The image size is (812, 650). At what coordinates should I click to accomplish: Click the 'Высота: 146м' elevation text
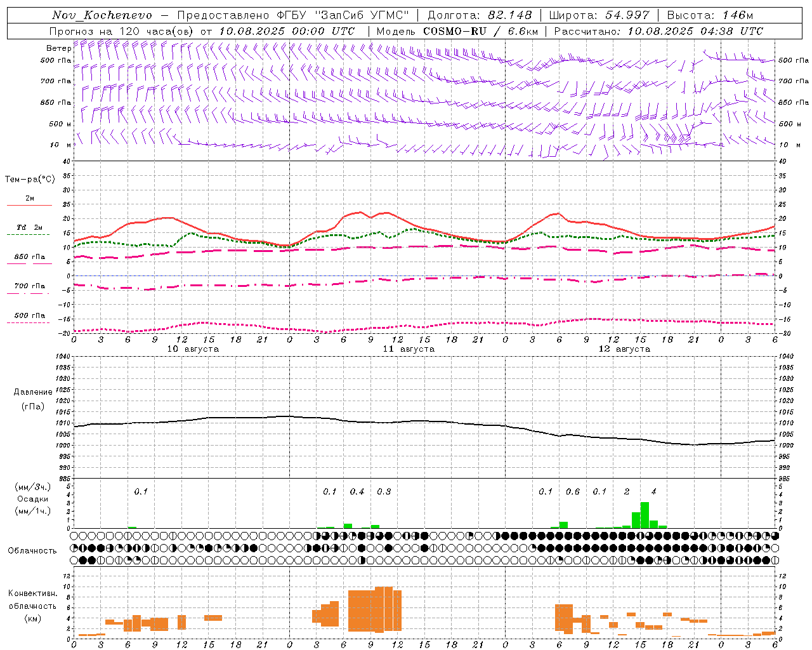point(710,15)
